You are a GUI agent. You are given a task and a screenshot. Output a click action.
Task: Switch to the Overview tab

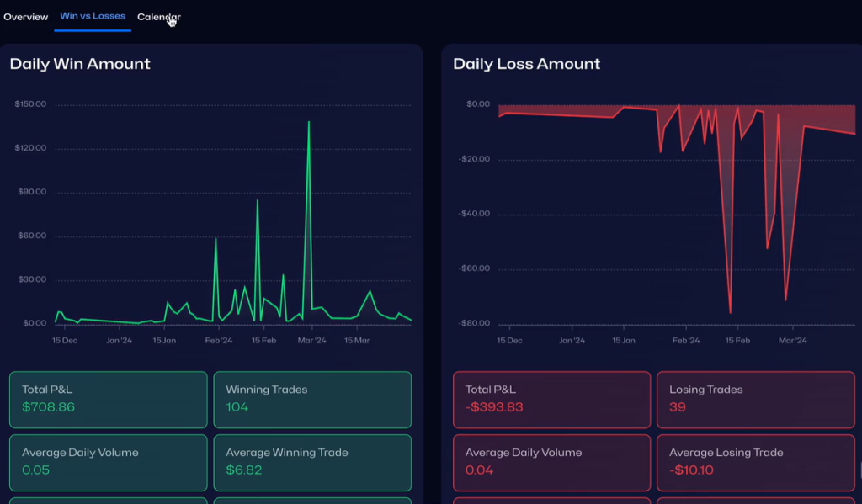[25, 17]
